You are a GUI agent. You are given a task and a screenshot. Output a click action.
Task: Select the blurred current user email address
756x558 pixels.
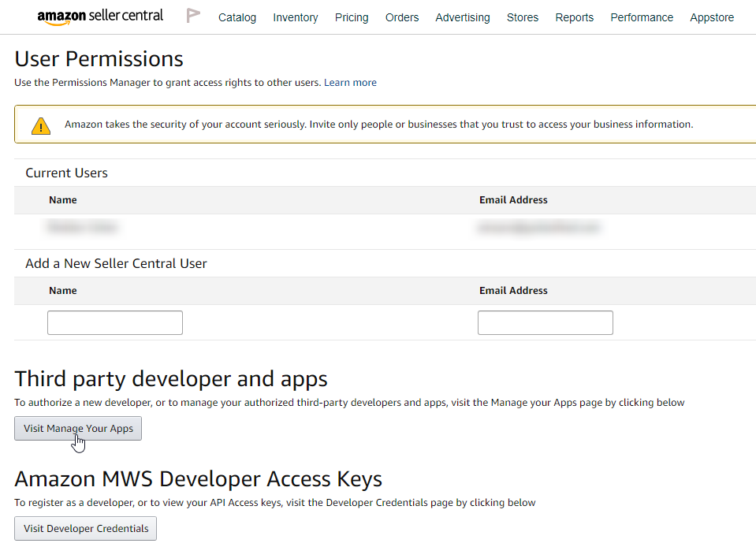pos(538,228)
